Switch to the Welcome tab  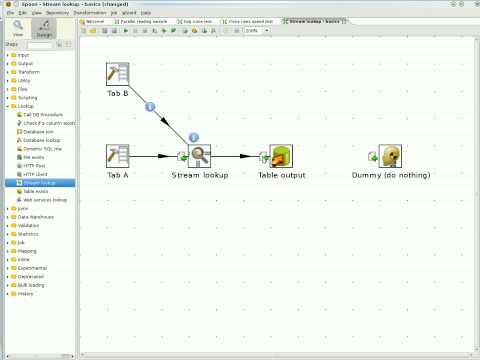point(92,22)
